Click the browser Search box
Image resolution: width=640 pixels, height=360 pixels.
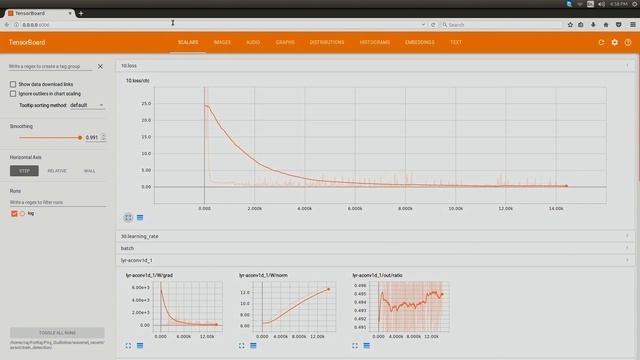pyautogui.click(x=501, y=25)
